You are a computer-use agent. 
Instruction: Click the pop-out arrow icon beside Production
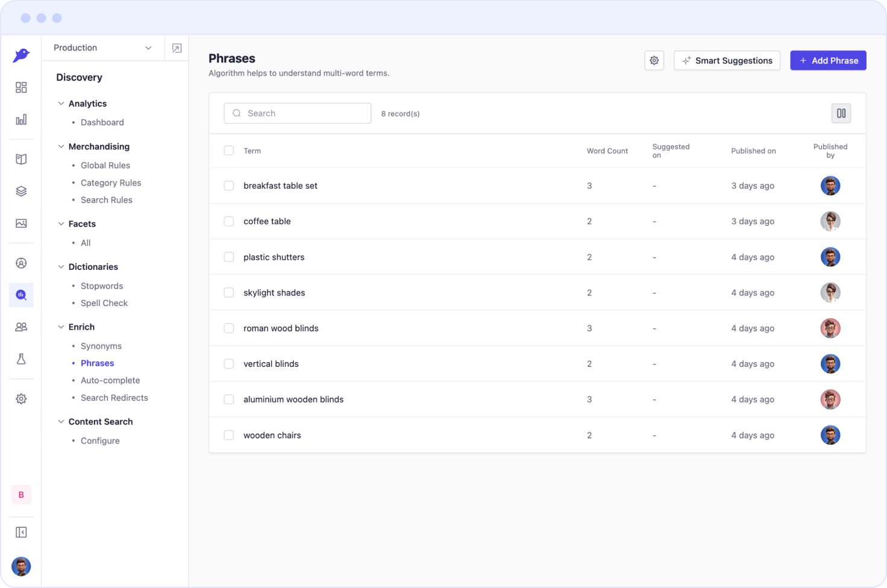tap(177, 48)
